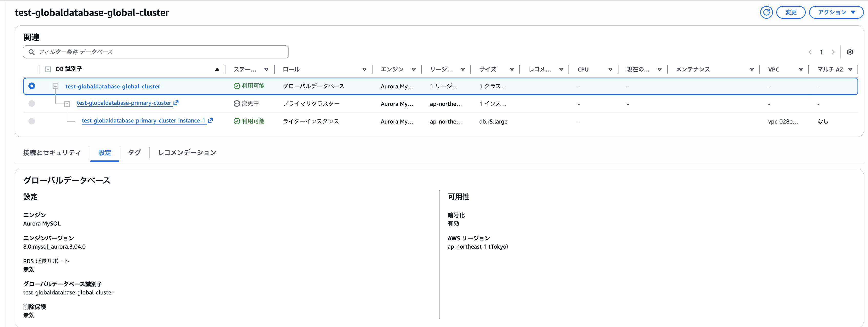The image size is (868, 327).
Task: Toggle sort order on the DB 識別子 column
Action: click(x=217, y=69)
